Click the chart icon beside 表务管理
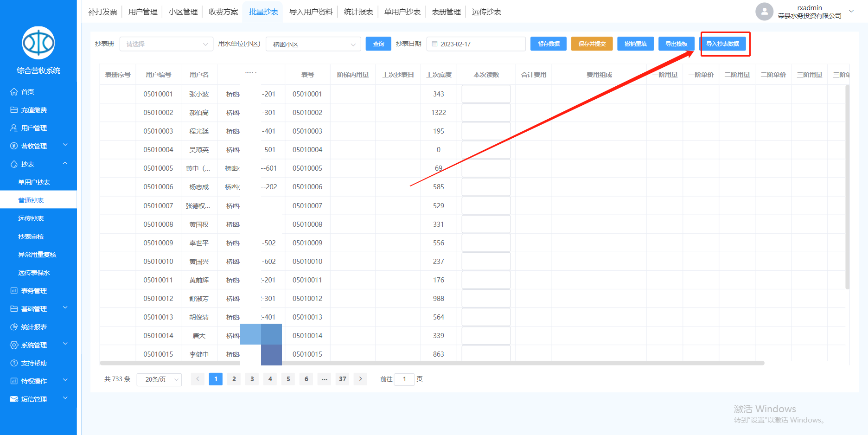The image size is (868, 435). [14, 291]
